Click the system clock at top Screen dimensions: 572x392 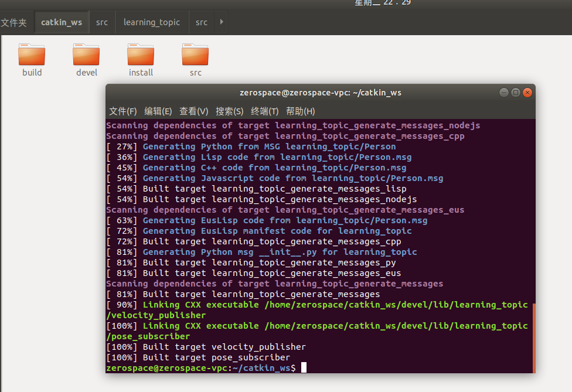(x=383, y=2)
